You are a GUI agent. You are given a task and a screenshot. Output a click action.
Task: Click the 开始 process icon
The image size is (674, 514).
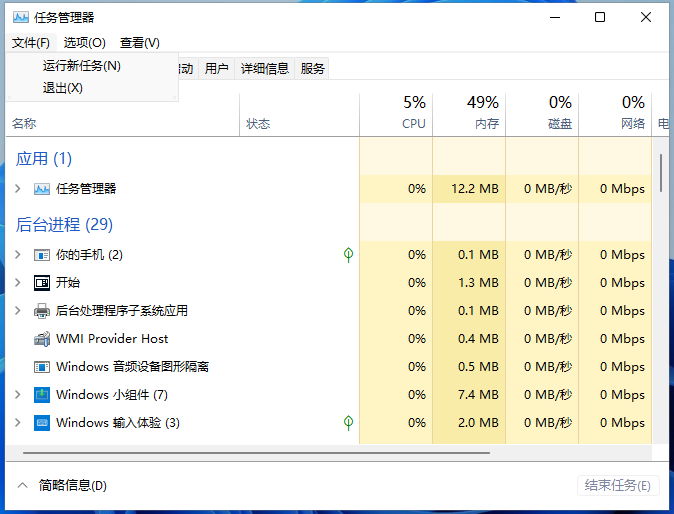tap(42, 283)
